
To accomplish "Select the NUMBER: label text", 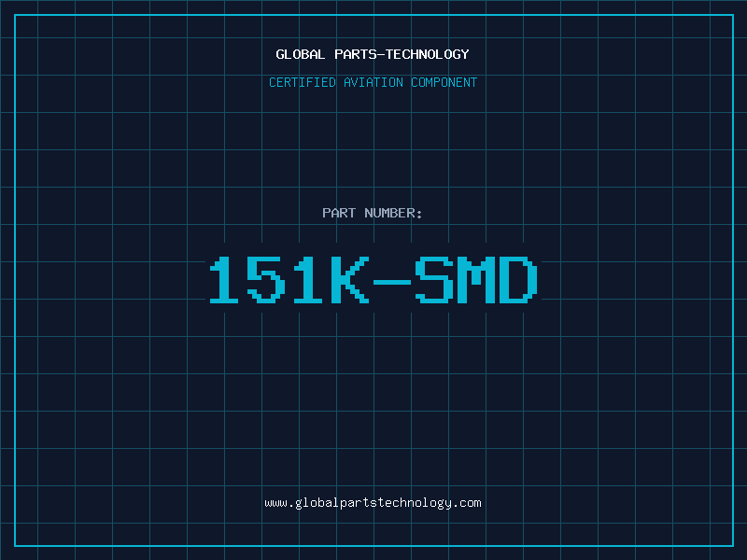I will click(393, 213).
